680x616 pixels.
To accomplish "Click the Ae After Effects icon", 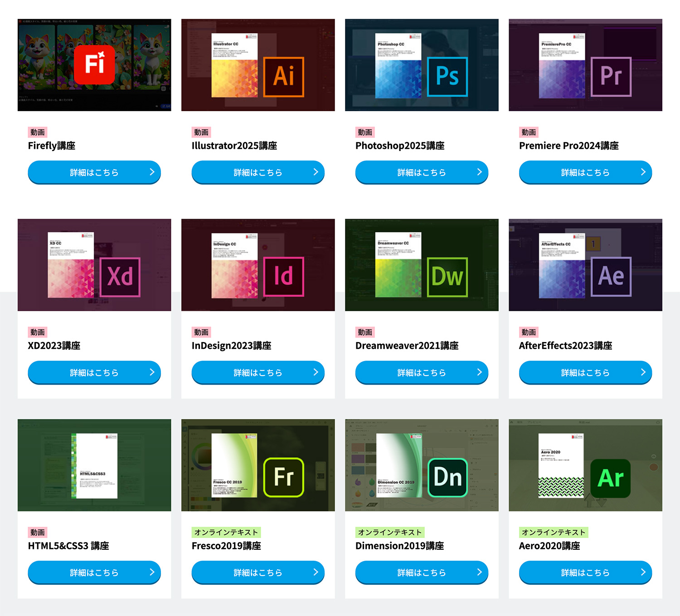I will point(611,277).
